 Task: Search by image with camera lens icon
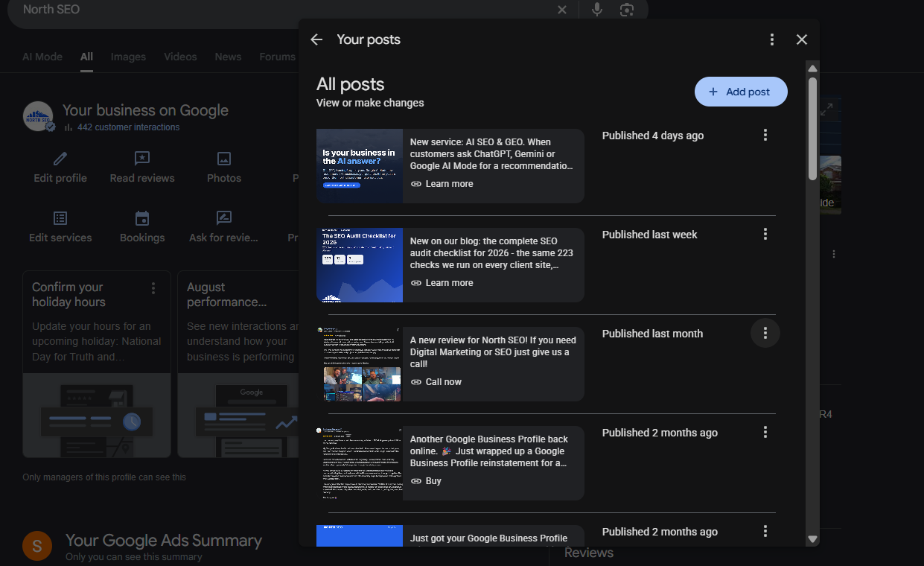627,10
